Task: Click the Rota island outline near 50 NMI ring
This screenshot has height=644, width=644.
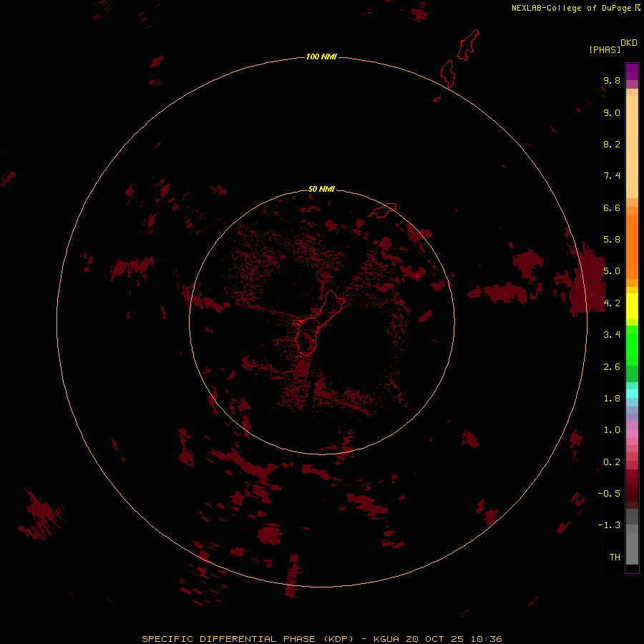Action: click(x=383, y=210)
